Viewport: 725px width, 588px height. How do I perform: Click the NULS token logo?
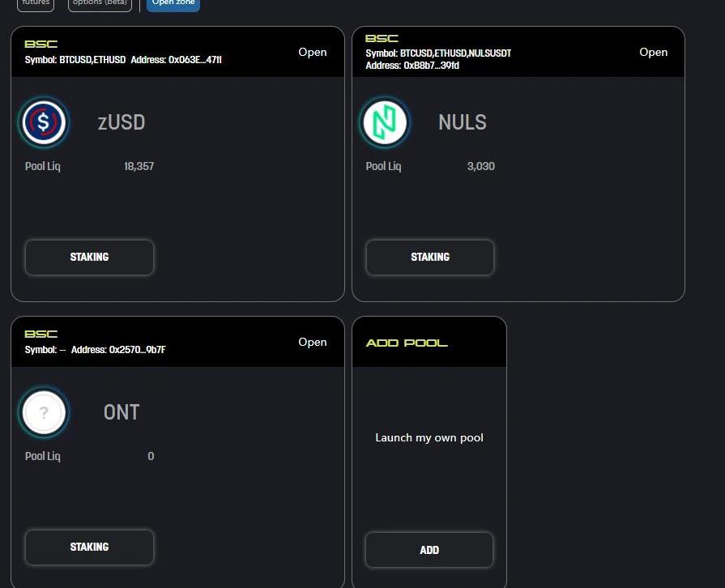pyautogui.click(x=384, y=123)
